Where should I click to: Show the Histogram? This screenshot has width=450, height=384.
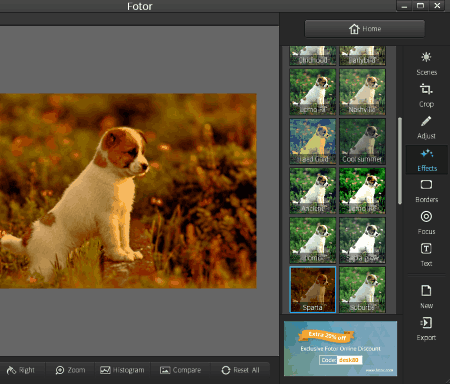(122, 370)
